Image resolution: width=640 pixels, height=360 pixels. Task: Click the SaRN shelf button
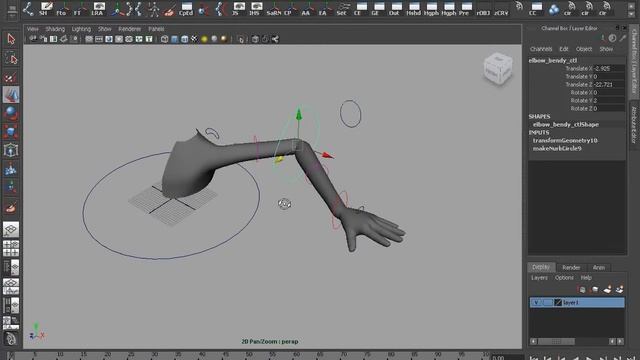[x=273, y=8]
